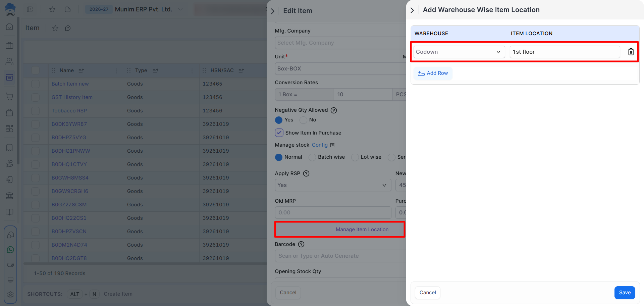This screenshot has height=306, width=644.
Task: Select the 1-50 of 190 Records text
Action: pos(60,273)
